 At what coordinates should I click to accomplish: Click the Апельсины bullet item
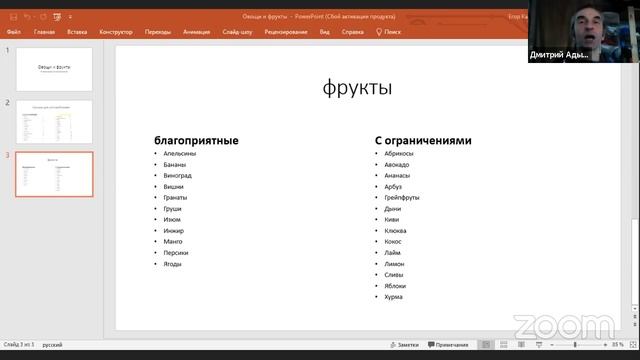180,153
